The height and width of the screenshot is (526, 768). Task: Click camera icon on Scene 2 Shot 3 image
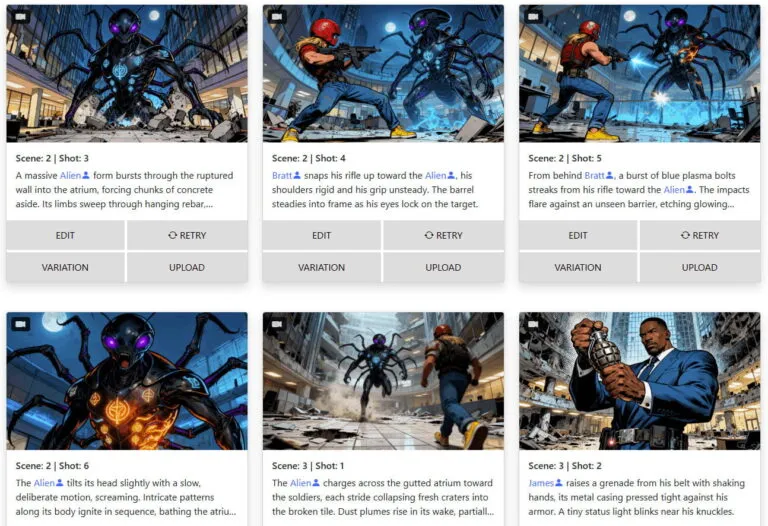pos(21,17)
